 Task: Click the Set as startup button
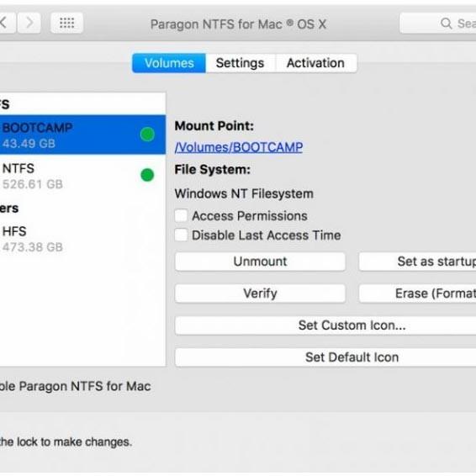point(417,262)
